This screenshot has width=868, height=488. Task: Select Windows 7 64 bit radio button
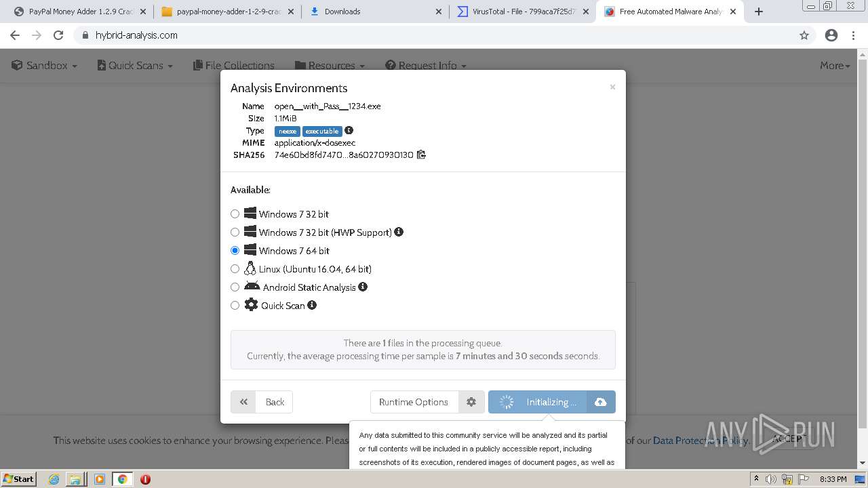pos(235,251)
